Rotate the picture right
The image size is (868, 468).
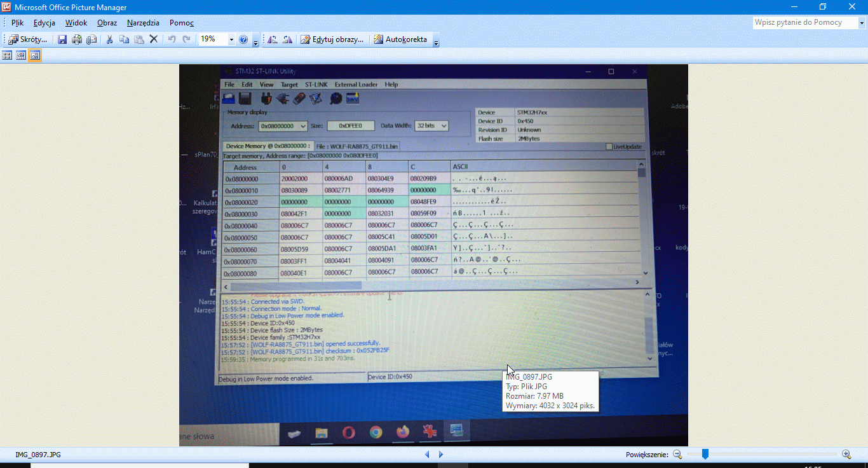287,39
